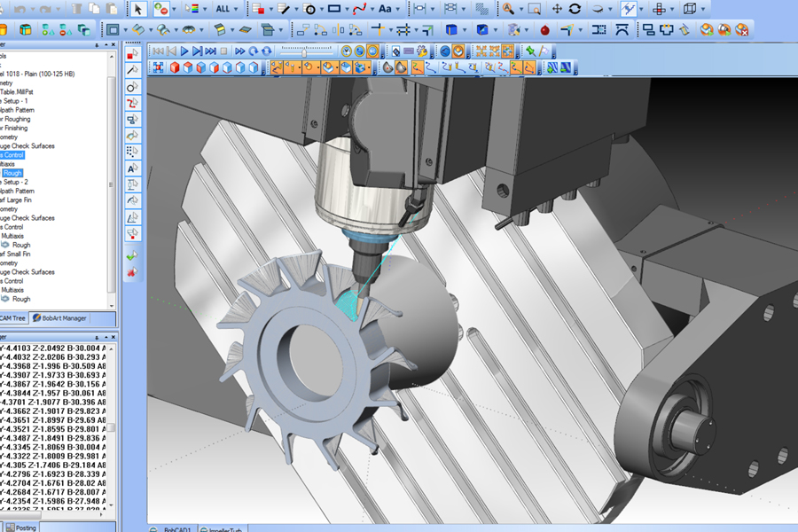
Task: Click the paste clipboard icon
Action: click(x=112, y=9)
